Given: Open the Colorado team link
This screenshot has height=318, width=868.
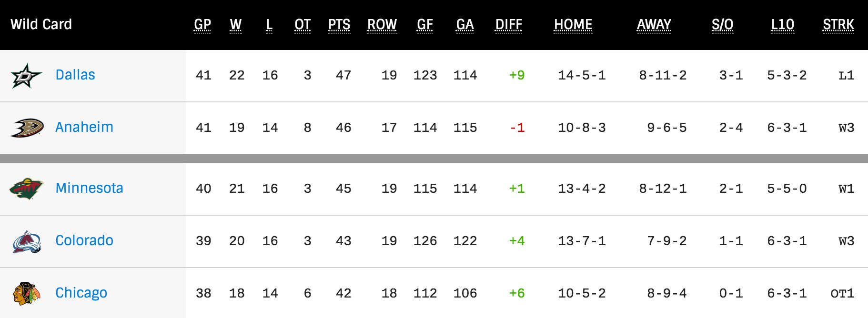Looking at the screenshot, I should click(x=84, y=240).
